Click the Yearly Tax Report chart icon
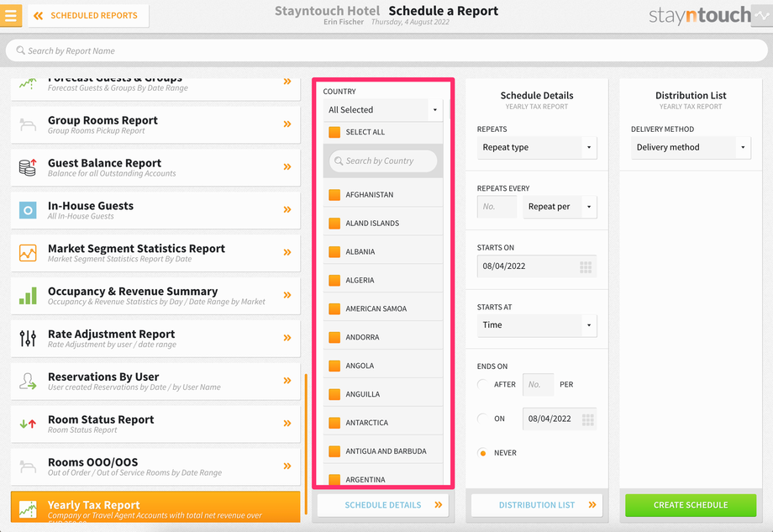 click(x=28, y=508)
